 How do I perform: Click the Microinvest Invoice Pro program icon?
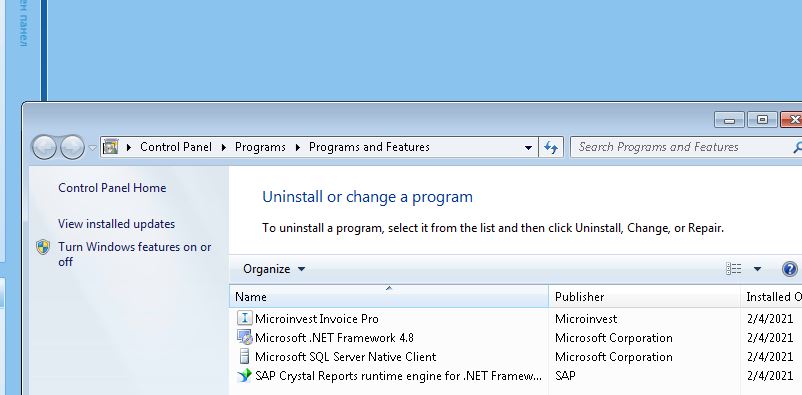tap(244, 318)
